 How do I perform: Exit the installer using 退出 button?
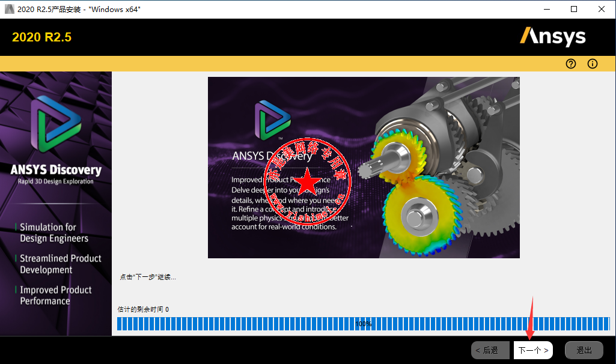pyautogui.click(x=584, y=350)
